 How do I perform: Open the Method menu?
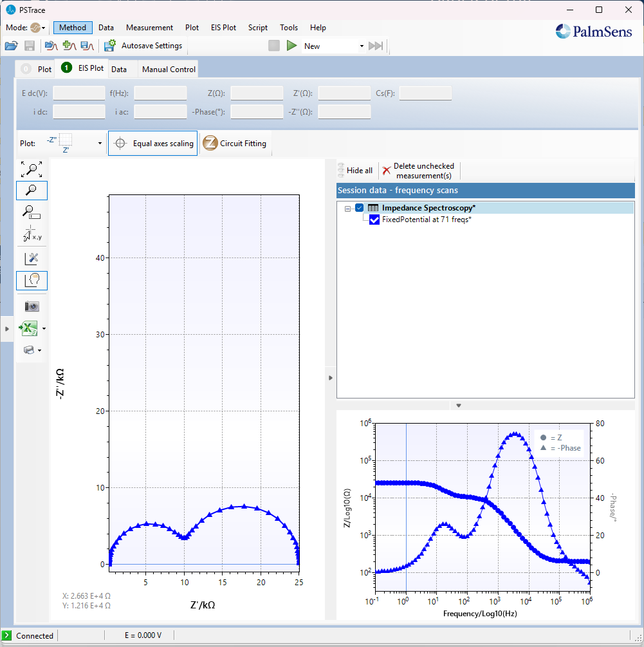point(73,28)
